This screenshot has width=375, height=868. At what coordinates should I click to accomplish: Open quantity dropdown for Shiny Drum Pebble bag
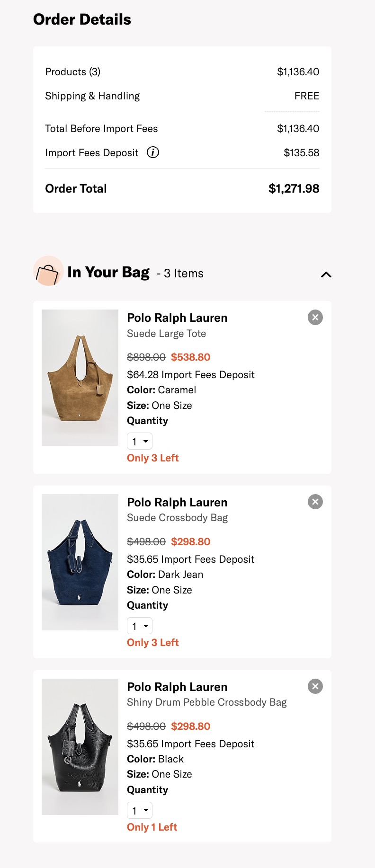point(140,811)
